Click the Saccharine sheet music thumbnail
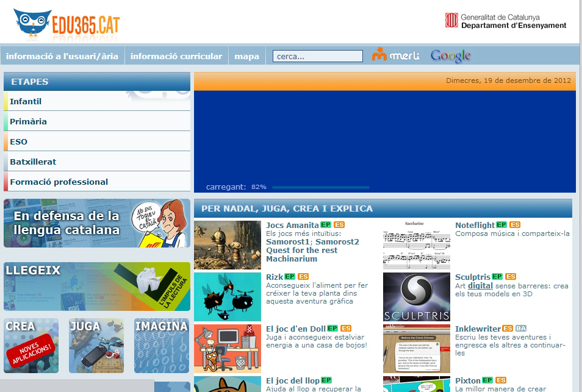The height and width of the screenshot is (392, 582). (417, 244)
